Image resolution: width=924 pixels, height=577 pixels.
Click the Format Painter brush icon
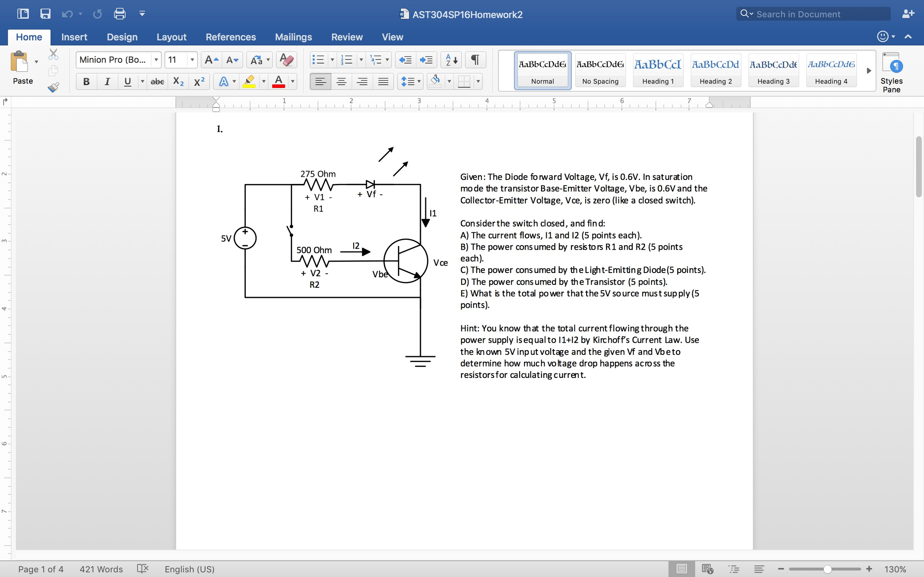coord(53,87)
